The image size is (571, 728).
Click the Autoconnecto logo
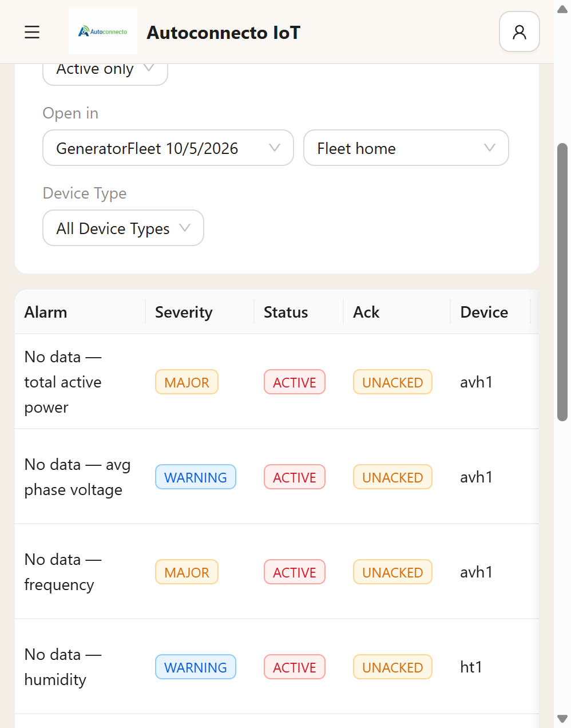(x=103, y=31)
